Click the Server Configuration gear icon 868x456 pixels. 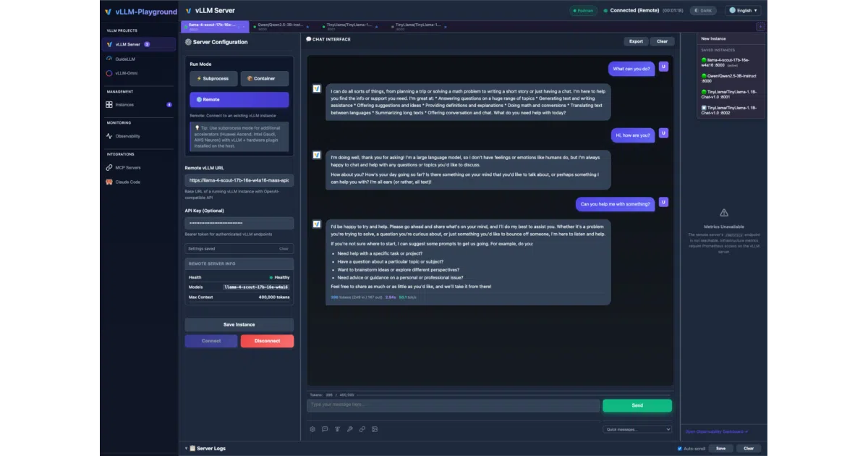[x=188, y=42]
